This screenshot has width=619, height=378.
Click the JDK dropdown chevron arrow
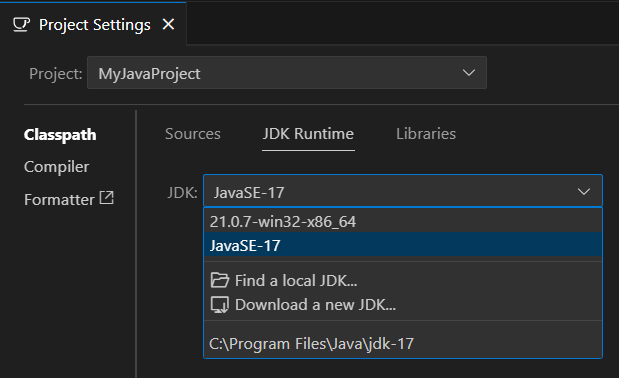(x=584, y=192)
